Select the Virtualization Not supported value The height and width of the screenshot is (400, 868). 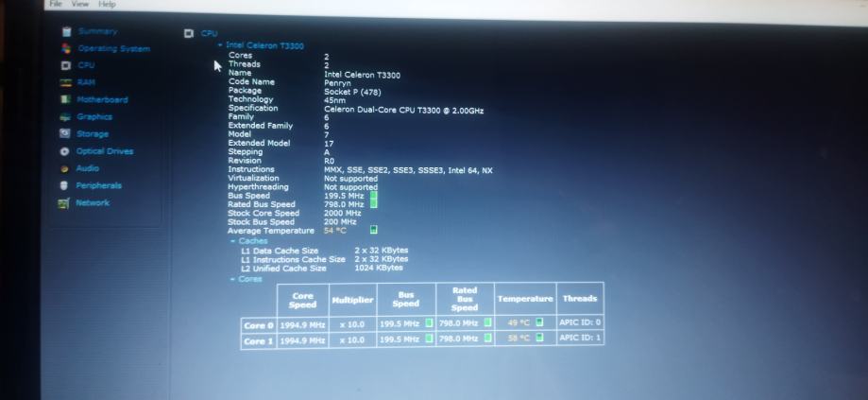click(351, 179)
